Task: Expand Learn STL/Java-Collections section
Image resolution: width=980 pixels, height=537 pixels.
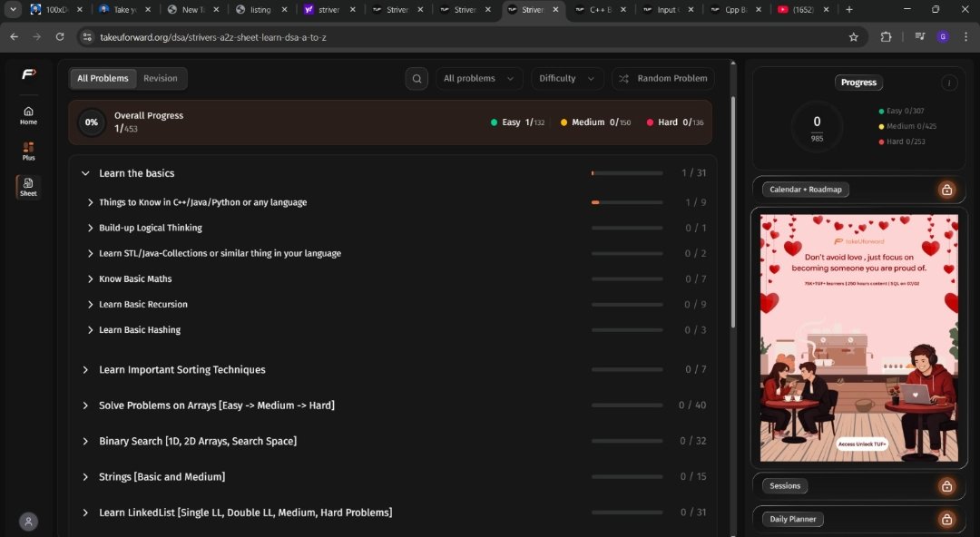Action: pos(90,254)
